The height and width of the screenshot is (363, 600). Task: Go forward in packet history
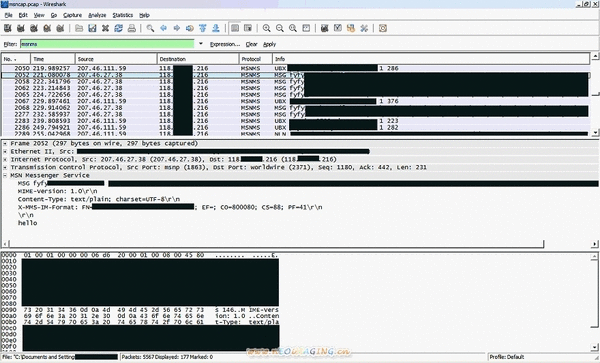[177, 28]
